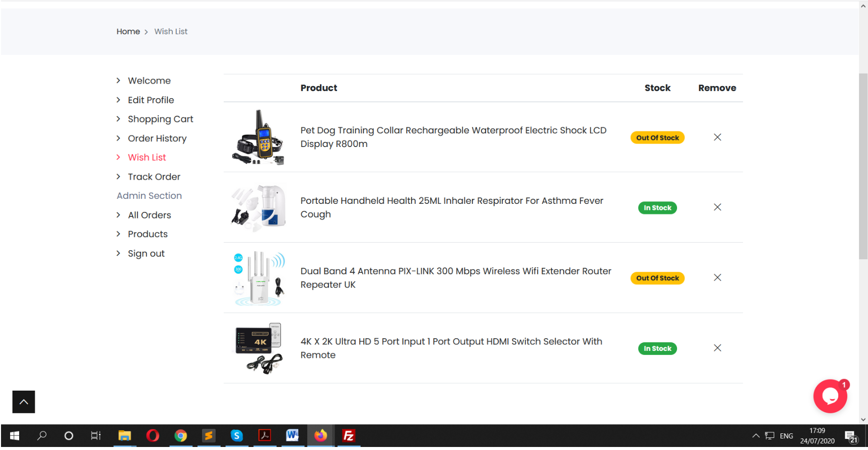Show hidden system tray icons

pos(755,436)
